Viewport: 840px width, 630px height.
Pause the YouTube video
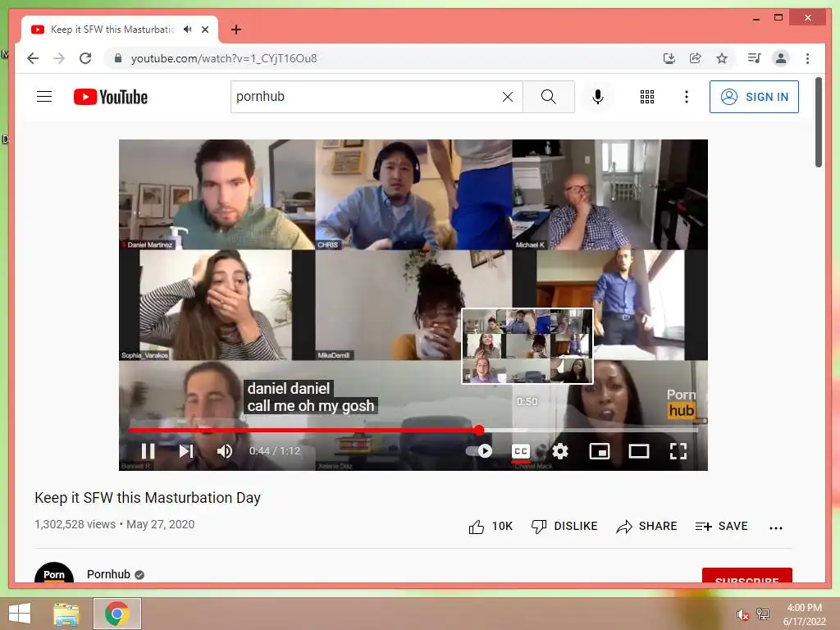148,451
